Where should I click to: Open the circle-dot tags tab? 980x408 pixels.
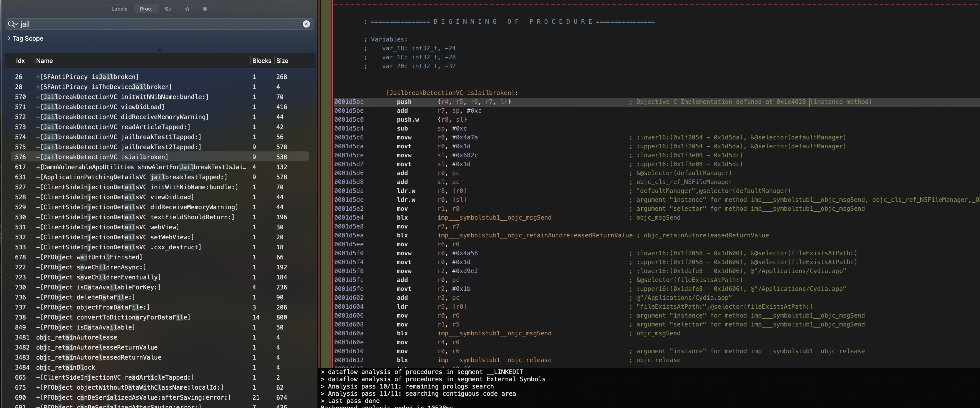(205, 9)
